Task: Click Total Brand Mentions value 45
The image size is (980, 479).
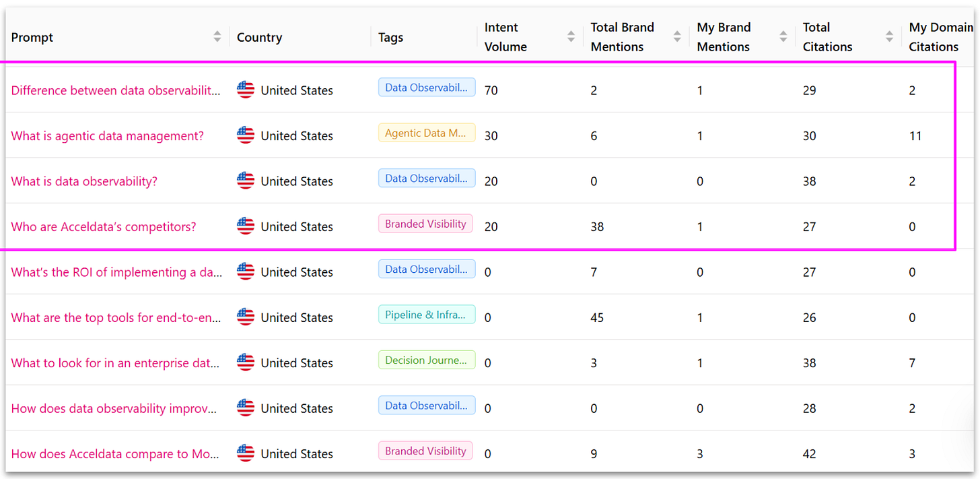Action: pyautogui.click(x=597, y=317)
